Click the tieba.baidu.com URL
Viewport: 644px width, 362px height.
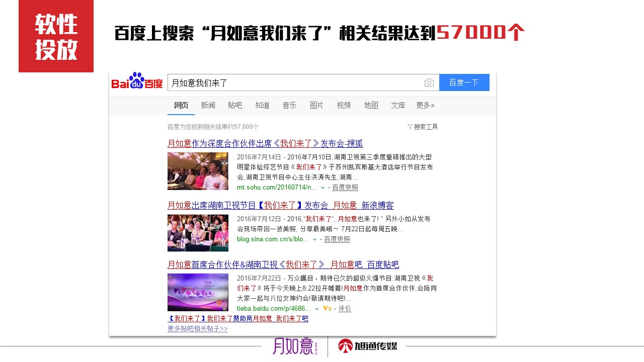click(274, 308)
